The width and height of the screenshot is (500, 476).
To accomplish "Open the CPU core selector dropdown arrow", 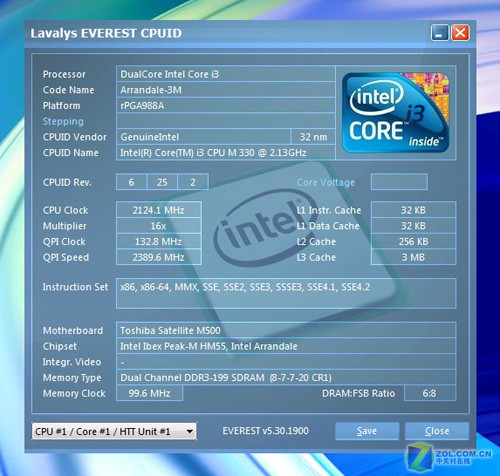I will [189, 431].
